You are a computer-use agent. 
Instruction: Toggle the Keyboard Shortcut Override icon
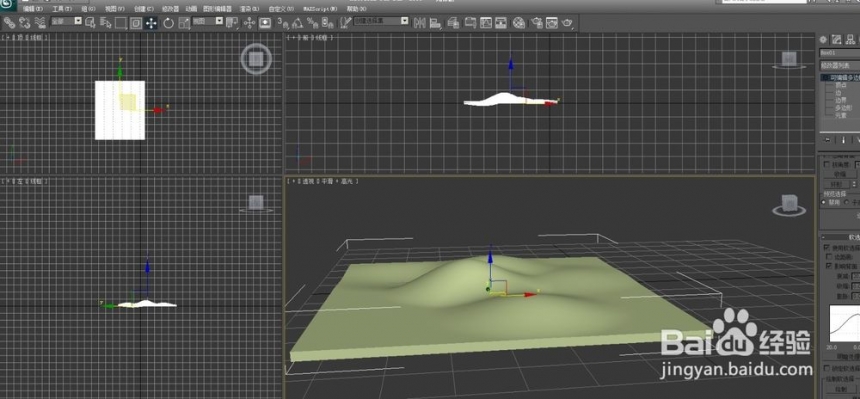coord(265,23)
